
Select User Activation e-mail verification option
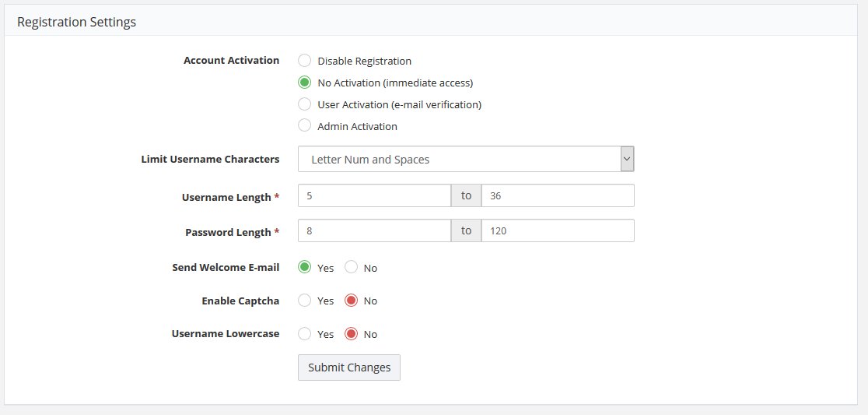(305, 104)
